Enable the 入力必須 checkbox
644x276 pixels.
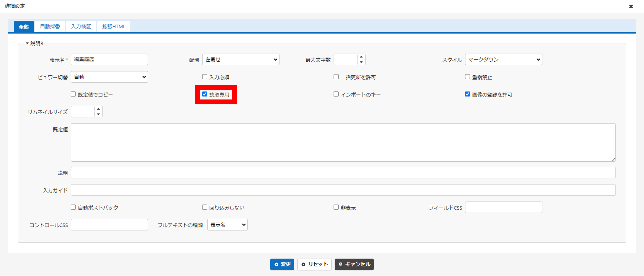[205, 77]
